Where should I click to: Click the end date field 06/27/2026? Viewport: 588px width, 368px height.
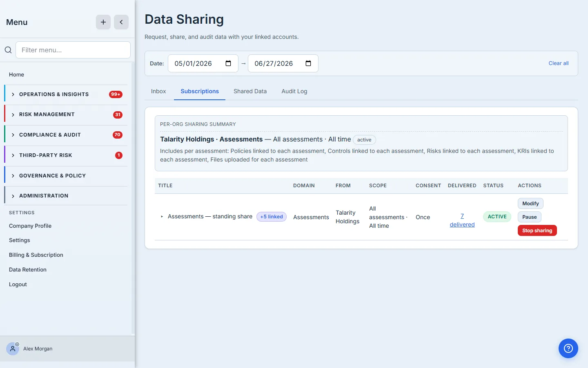click(x=283, y=63)
